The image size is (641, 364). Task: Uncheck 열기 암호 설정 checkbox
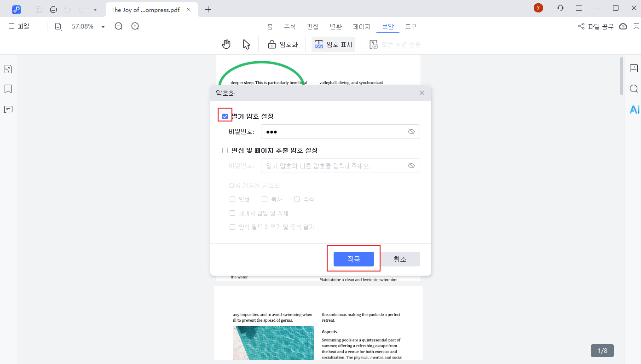tap(225, 116)
